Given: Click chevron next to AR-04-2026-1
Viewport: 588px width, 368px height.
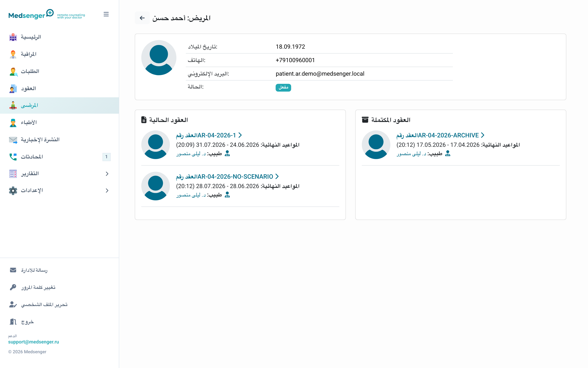Looking at the screenshot, I should click(x=240, y=135).
